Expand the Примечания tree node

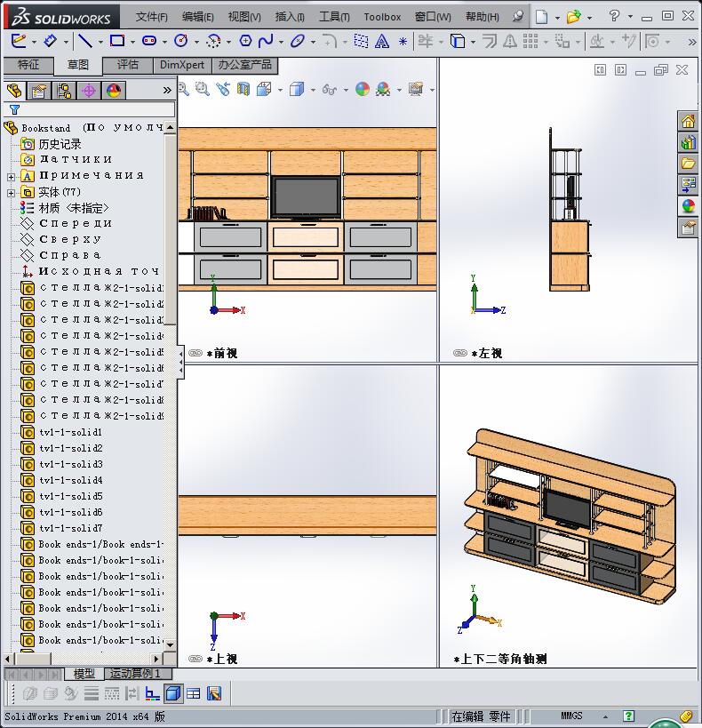pos(12,176)
